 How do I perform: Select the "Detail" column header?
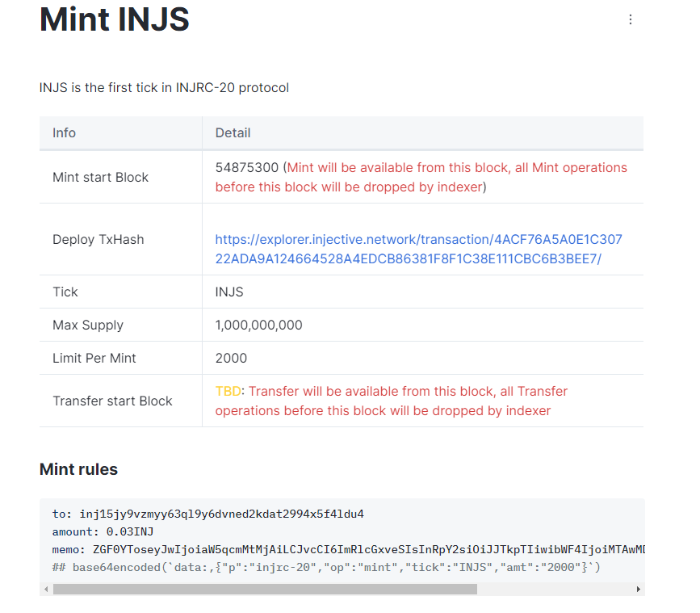(233, 132)
